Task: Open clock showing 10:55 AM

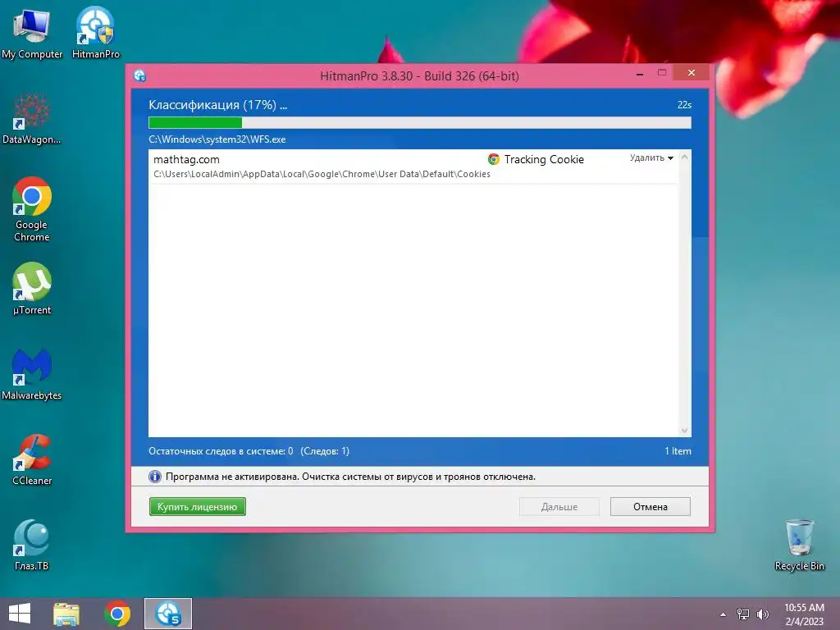Action: 804,614
